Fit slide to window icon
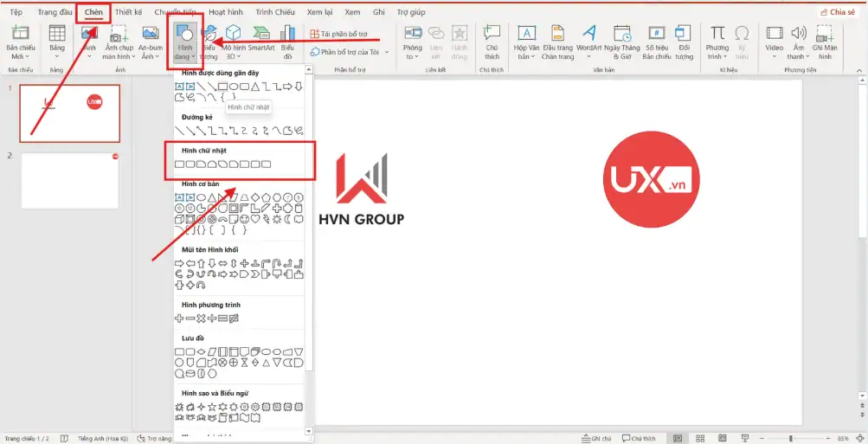The width and height of the screenshot is (868, 444). pyautogui.click(x=858, y=439)
